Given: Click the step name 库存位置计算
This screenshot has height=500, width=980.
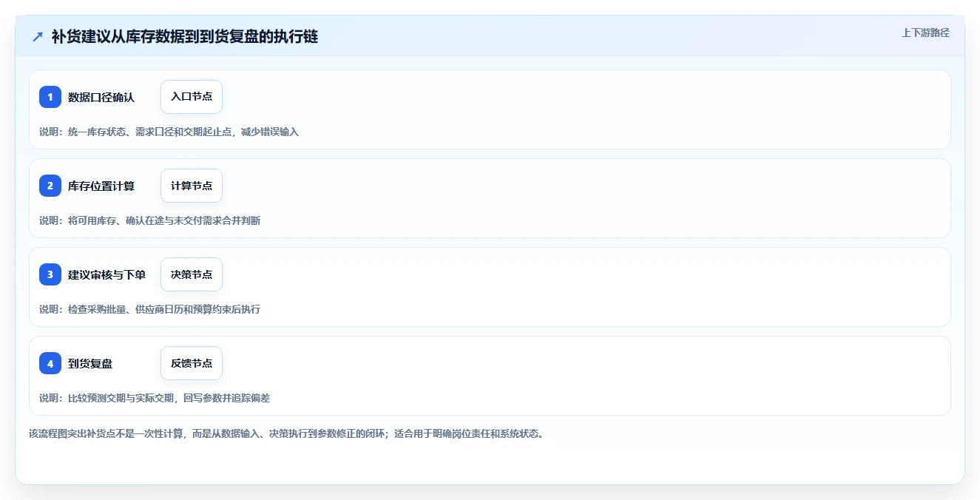Looking at the screenshot, I should (101, 186).
